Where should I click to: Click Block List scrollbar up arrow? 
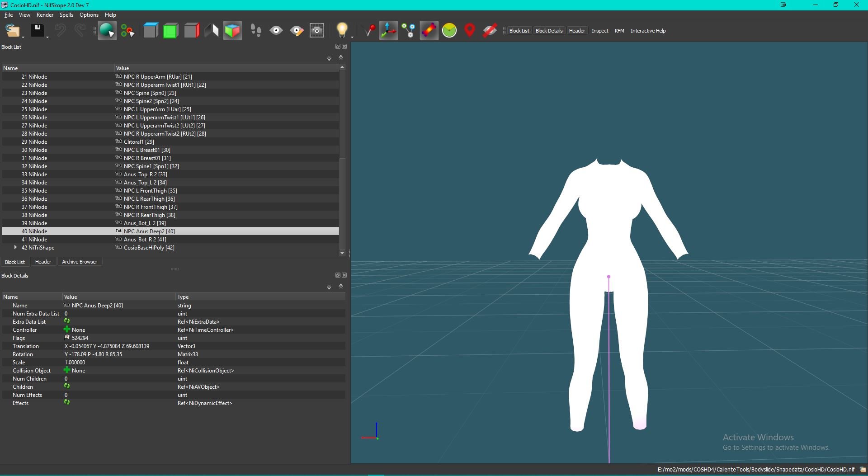click(342, 67)
